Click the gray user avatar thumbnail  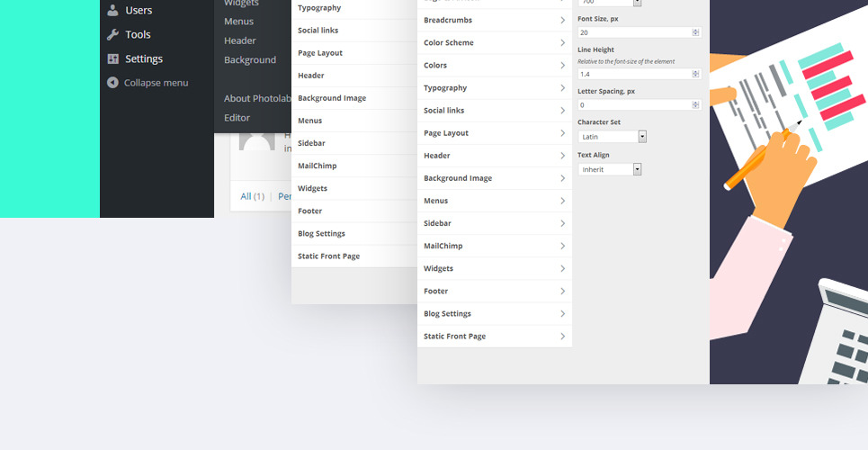tap(256, 140)
